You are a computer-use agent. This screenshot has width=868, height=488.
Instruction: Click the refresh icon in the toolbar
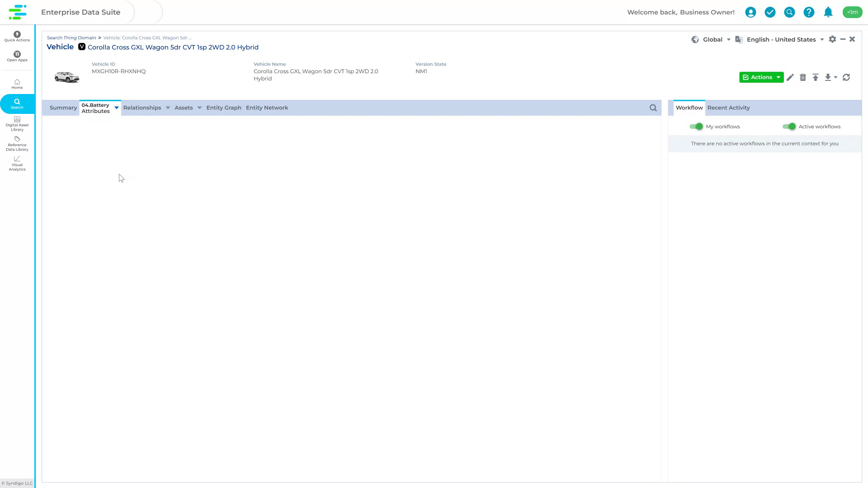(847, 77)
